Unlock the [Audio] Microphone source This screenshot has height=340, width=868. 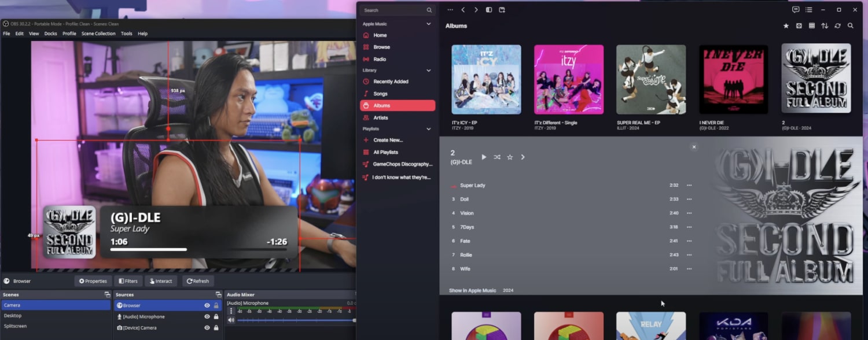pos(216,316)
